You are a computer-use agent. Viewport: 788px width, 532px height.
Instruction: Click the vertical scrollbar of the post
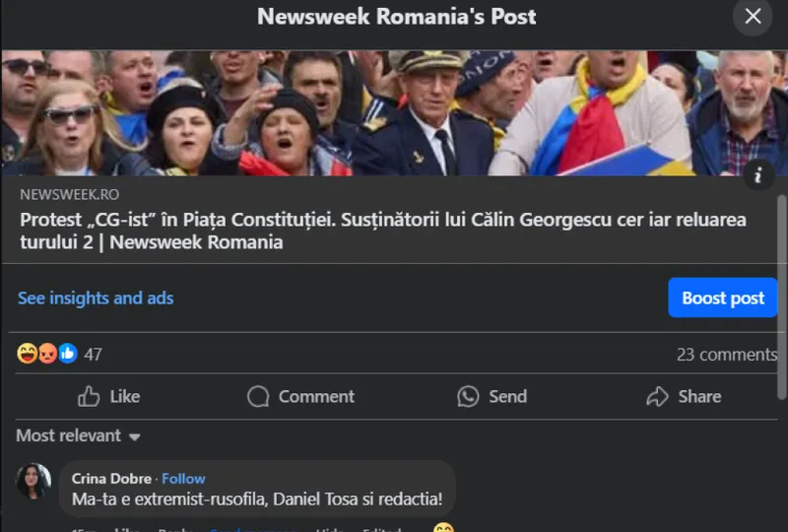click(x=782, y=296)
